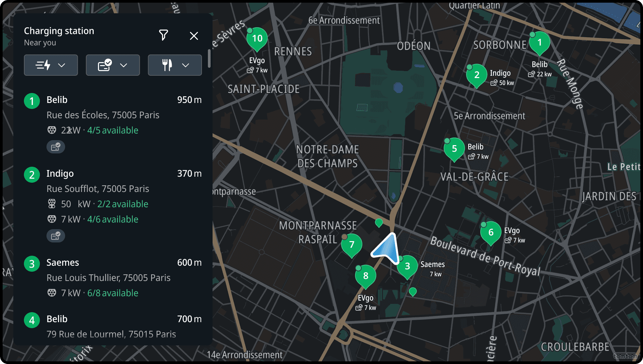
Task: Select map pin 1 near Sorbonne
Action: (x=539, y=43)
